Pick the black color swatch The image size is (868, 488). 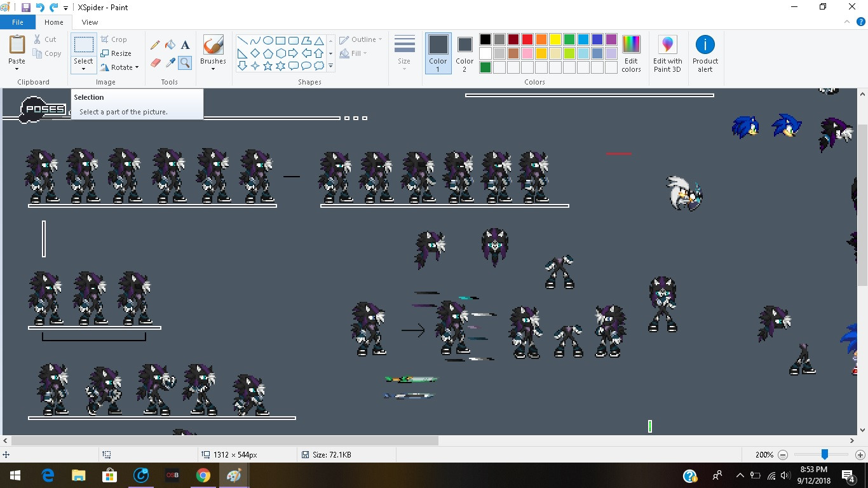485,39
